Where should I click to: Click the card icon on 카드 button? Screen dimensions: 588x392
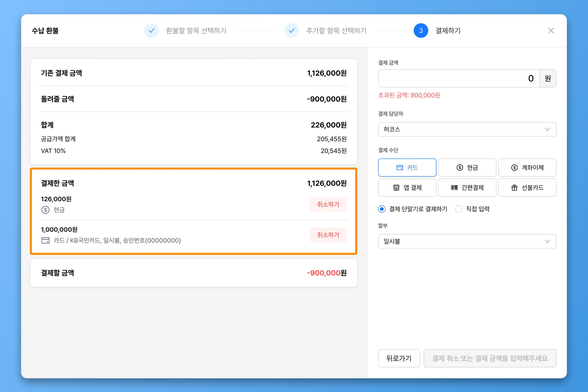(x=400, y=167)
